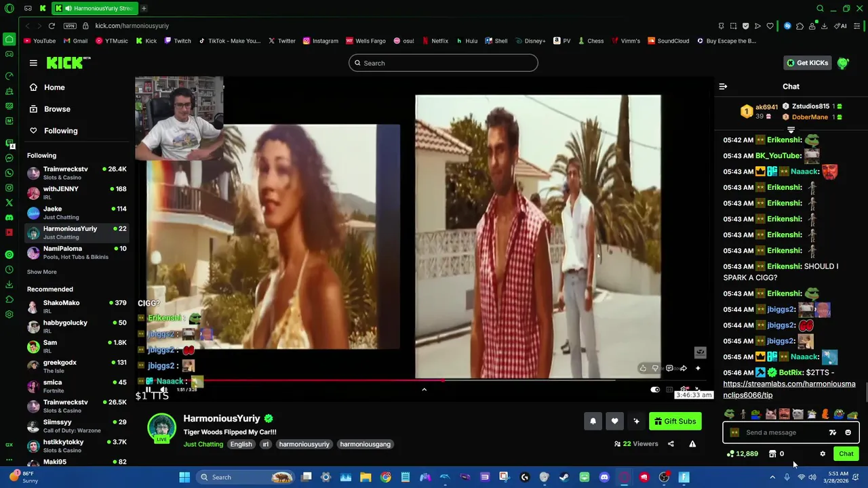Click the green Chat send button
Screen dimensions: 868x488
coord(846,454)
